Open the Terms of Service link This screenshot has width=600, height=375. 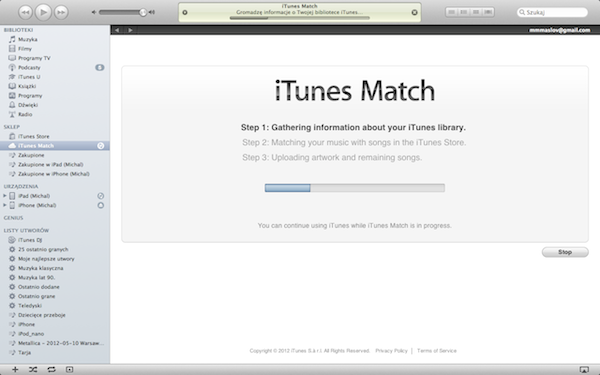point(437,351)
